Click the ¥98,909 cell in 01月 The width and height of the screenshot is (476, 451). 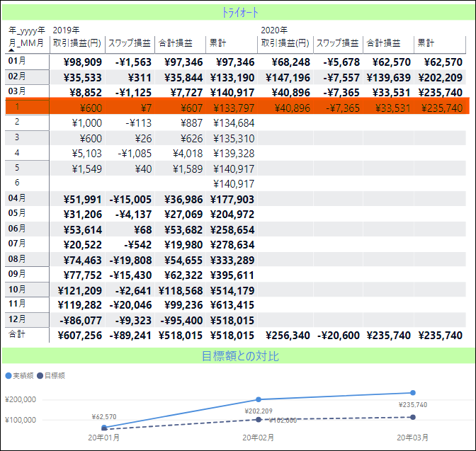83,62
